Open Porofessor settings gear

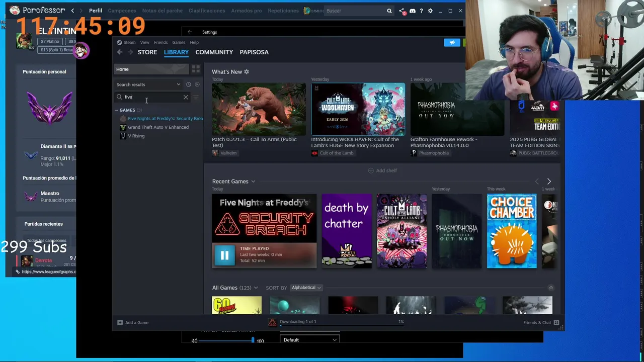[430, 11]
